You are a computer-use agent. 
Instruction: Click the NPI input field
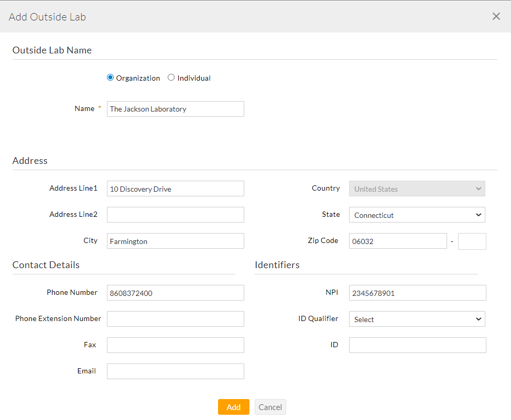(417, 293)
